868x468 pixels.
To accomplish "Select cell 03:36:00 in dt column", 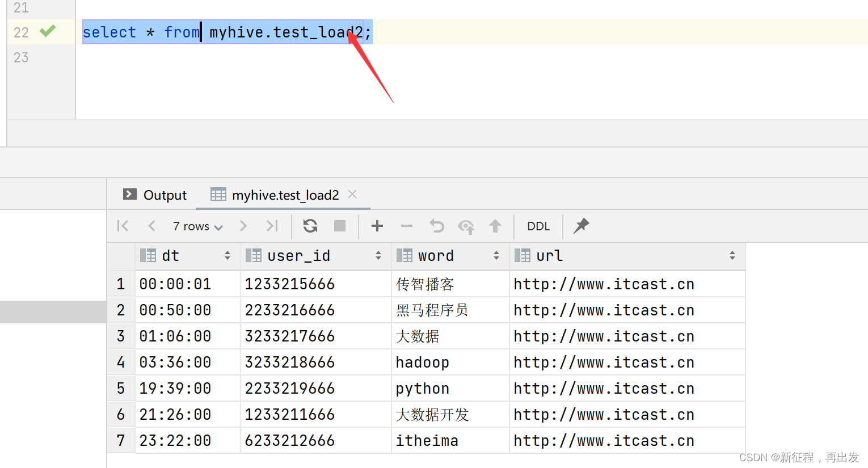I will point(188,362).
